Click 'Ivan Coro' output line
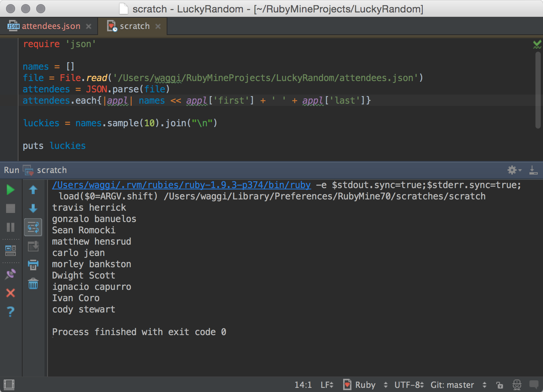Screen dimensions: 543x392 click(x=76, y=298)
